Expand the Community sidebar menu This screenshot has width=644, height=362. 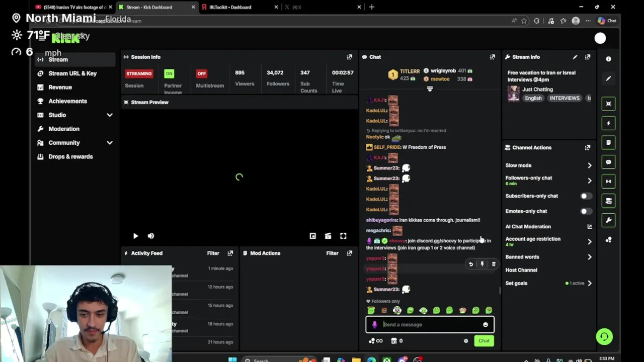(x=110, y=143)
